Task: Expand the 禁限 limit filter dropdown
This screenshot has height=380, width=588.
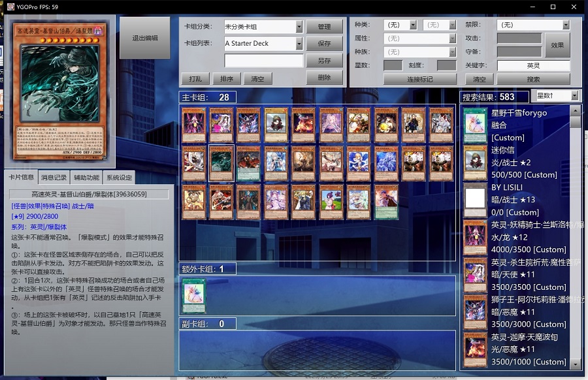Action: [566, 25]
